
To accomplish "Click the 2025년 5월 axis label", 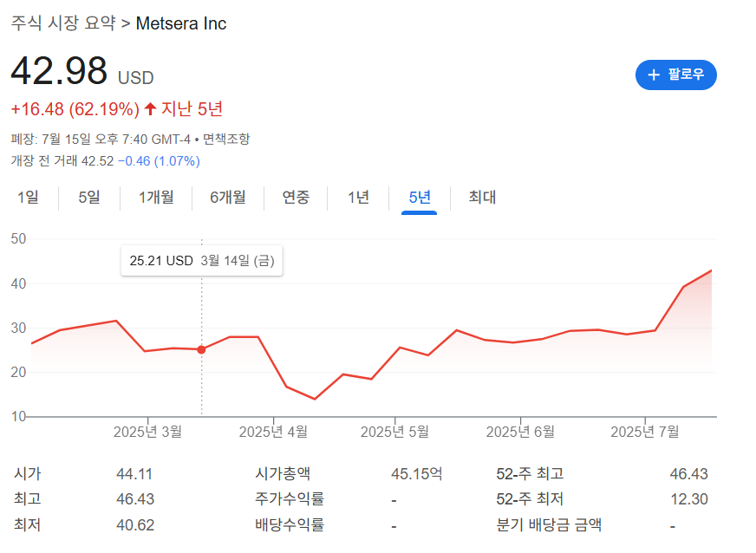I will coord(394,432).
